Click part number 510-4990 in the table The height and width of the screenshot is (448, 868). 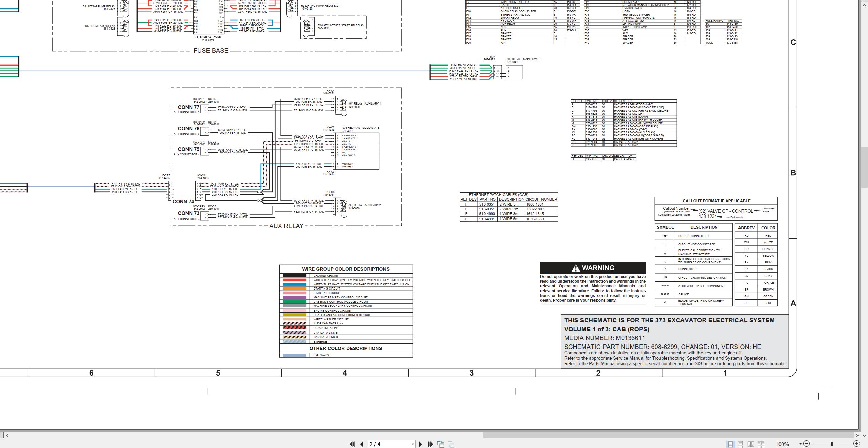(487, 214)
